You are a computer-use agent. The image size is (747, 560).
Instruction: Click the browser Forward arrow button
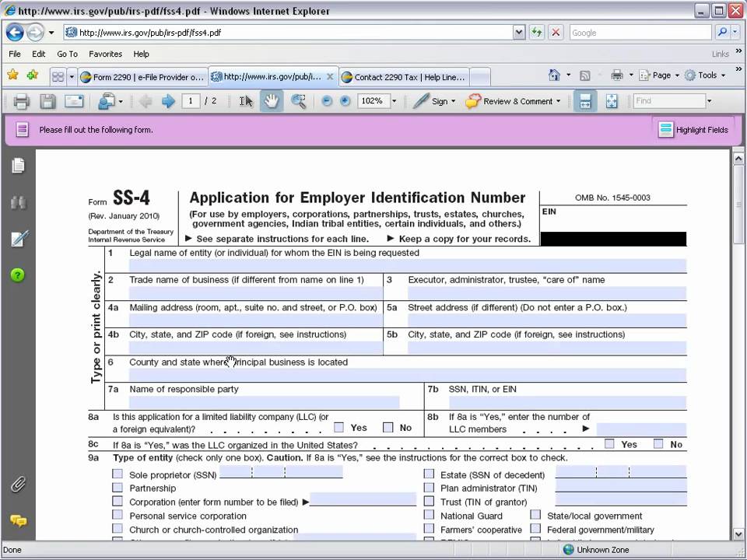[x=35, y=33]
